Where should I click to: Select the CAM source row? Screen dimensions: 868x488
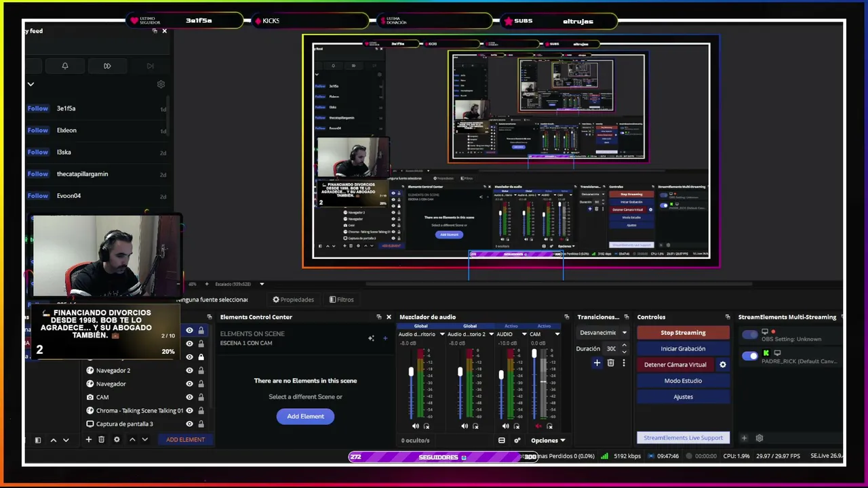coord(145,397)
